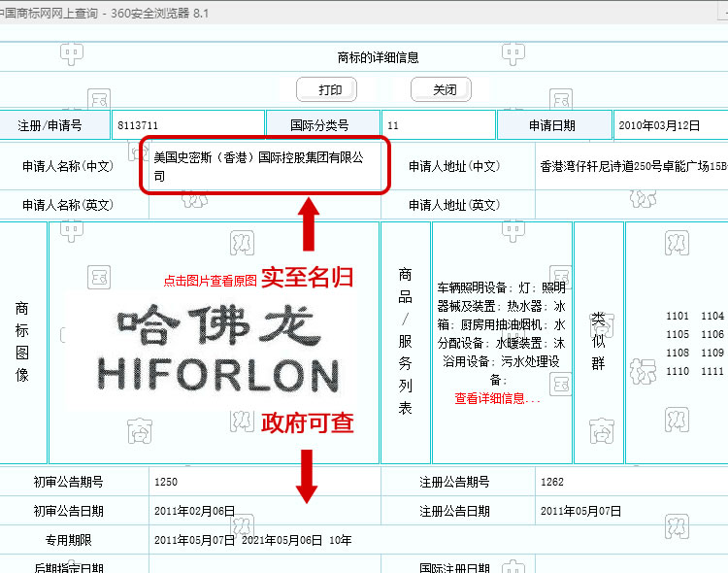Click the 初审公告期号 label
The image size is (728, 573).
[68, 482]
